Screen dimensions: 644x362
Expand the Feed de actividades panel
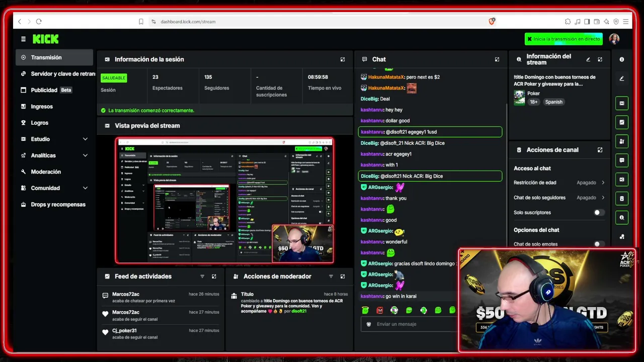click(x=214, y=277)
